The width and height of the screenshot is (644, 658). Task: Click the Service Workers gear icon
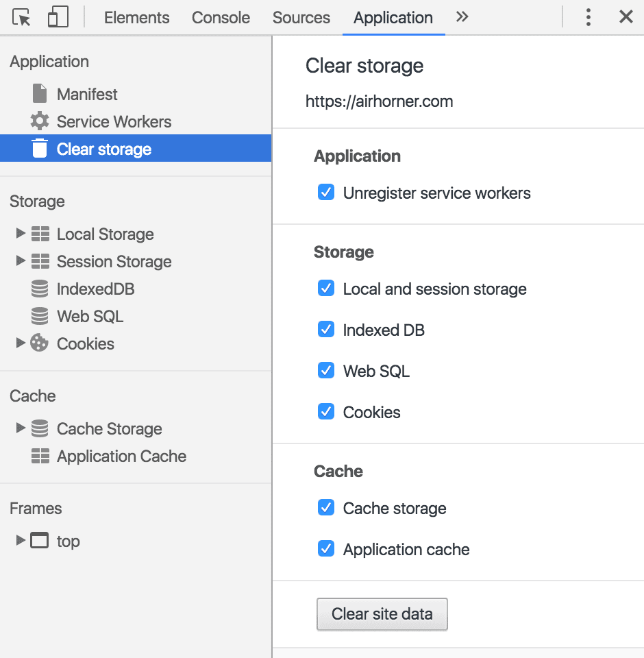coord(40,121)
